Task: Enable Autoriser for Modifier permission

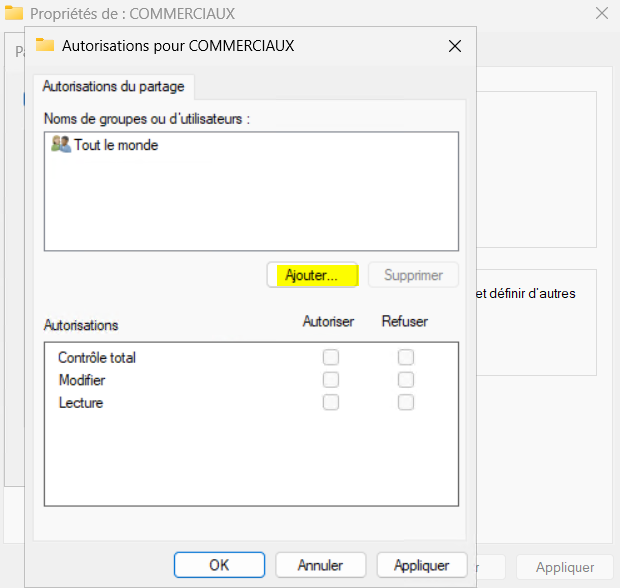Action: [x=331, y=380]
